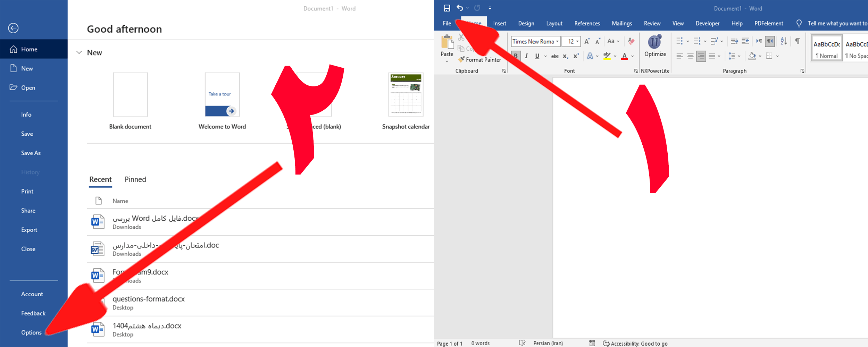Open the Undo history dropdown arrow
Image resolution: width=868 pixels, height=347 pixels.
tap(467, 8)
